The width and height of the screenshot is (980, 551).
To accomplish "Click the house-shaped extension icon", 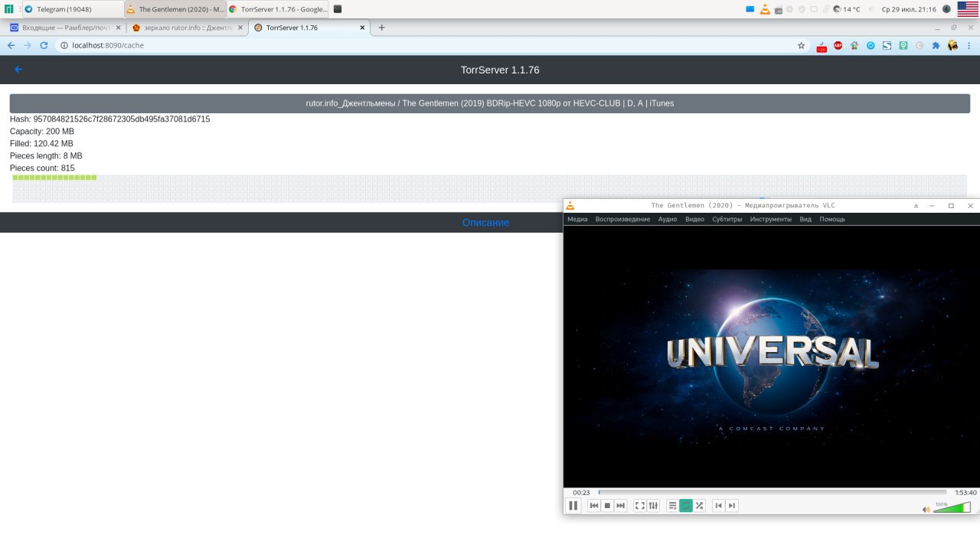I will 854,45.
